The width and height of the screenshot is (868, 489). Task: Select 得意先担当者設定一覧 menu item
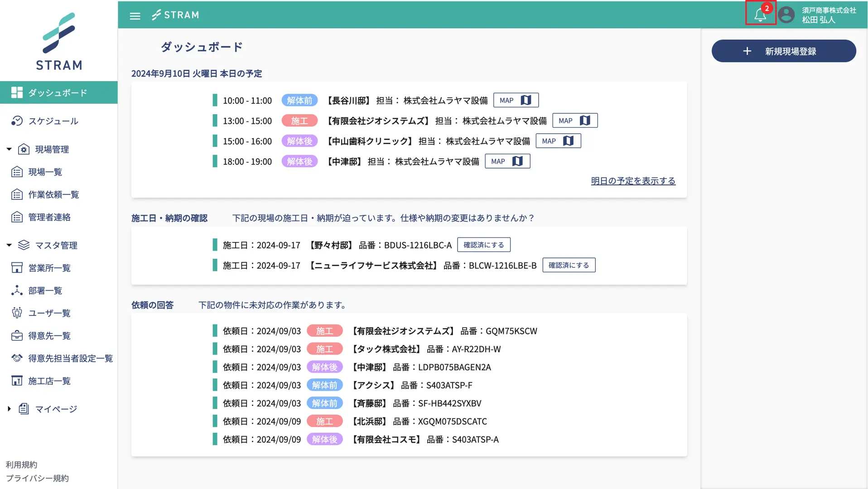click(70, 358)
